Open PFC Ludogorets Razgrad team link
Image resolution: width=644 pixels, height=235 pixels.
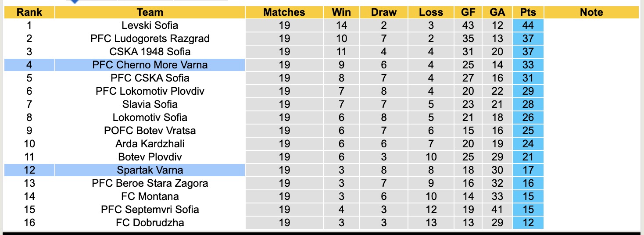coord(150,39)
